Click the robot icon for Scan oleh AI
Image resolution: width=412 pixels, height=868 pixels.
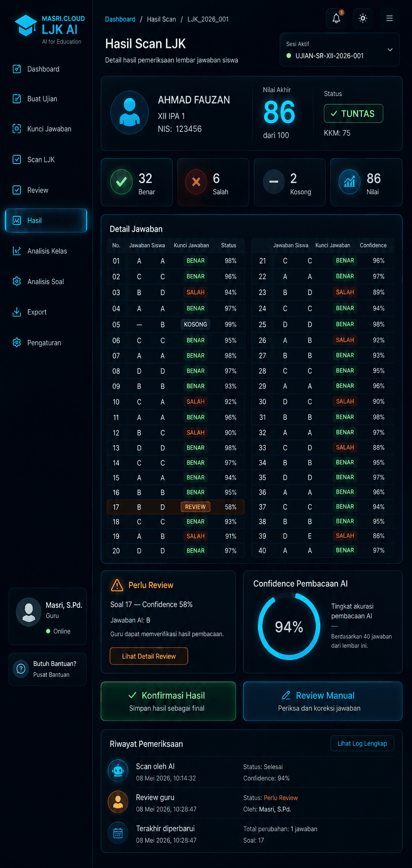click(x=118, y=771)
